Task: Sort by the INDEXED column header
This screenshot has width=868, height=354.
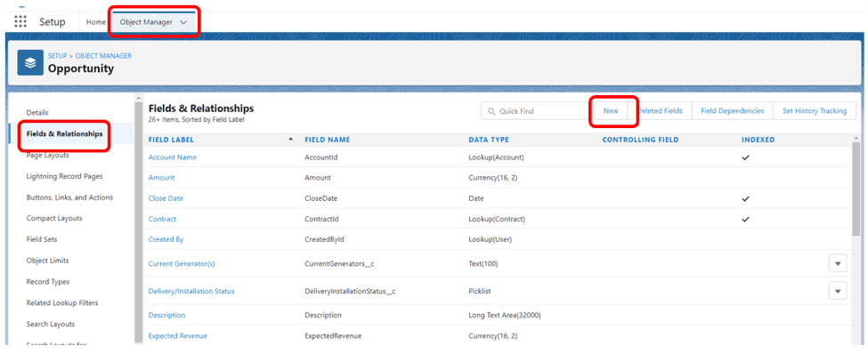Action: click(758, 140)
